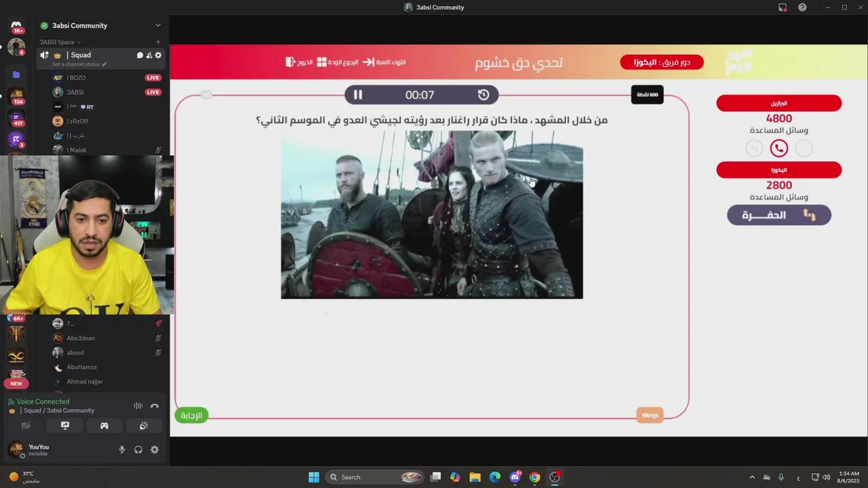Screen dimensions: 868x488
Task: Open the server with the 136 badge
Action: (x=16, y=95)
